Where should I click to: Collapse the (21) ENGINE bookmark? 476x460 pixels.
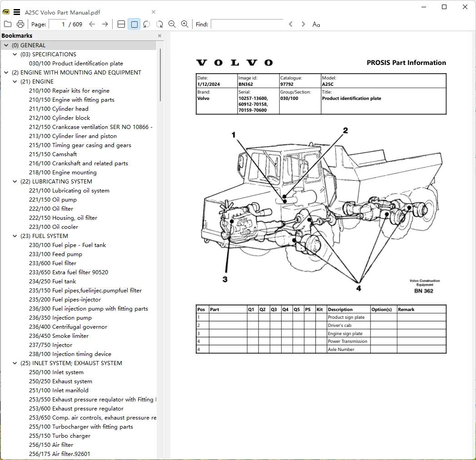coord(15,82)
